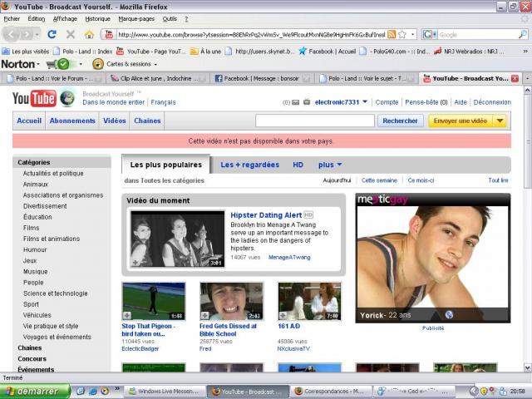Click the search magnifier in Google box

click(x=523, y=34)
